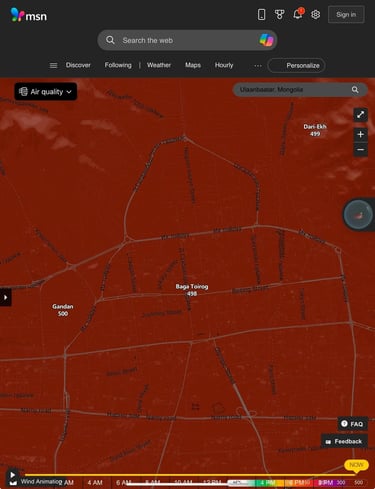
Task: Play the air quality timeline animation
Action: [x=12, y=474]
